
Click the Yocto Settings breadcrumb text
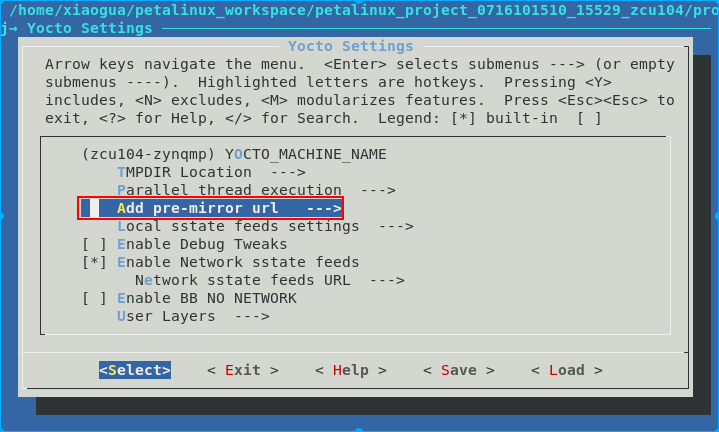(89, 28)
